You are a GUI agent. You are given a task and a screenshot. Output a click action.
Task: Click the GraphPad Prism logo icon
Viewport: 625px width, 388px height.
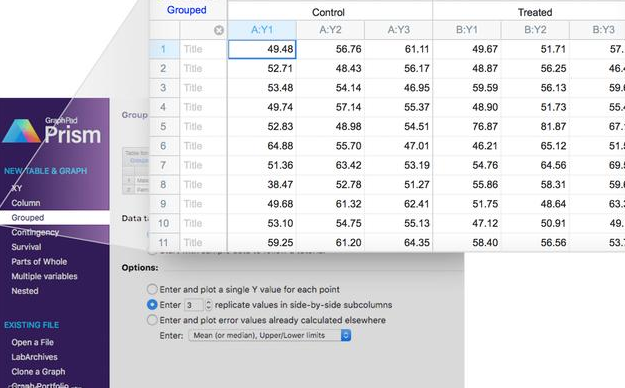pos(22,131)
